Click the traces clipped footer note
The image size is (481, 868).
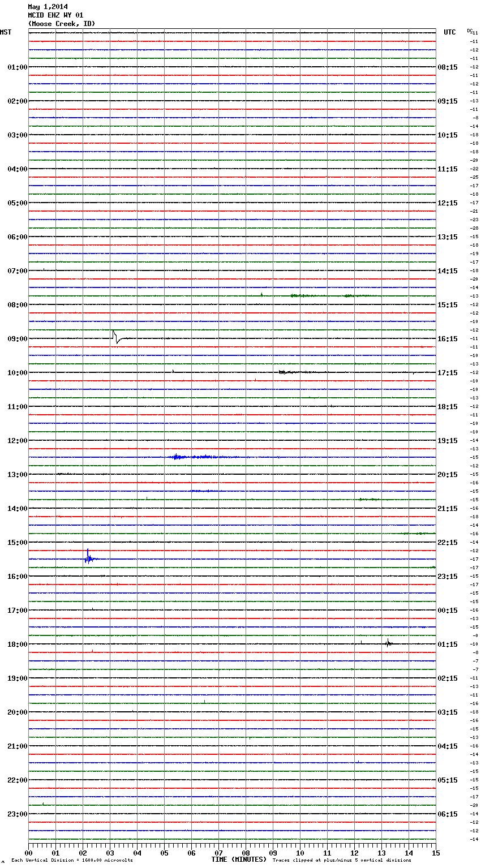[342, 860]
